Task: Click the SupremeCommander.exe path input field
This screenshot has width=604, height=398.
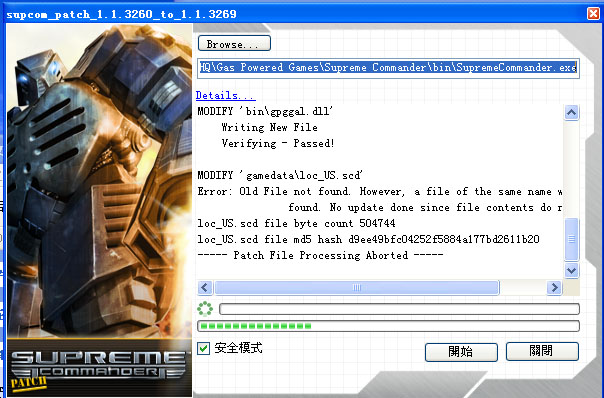Action: (x=388, y=68)
